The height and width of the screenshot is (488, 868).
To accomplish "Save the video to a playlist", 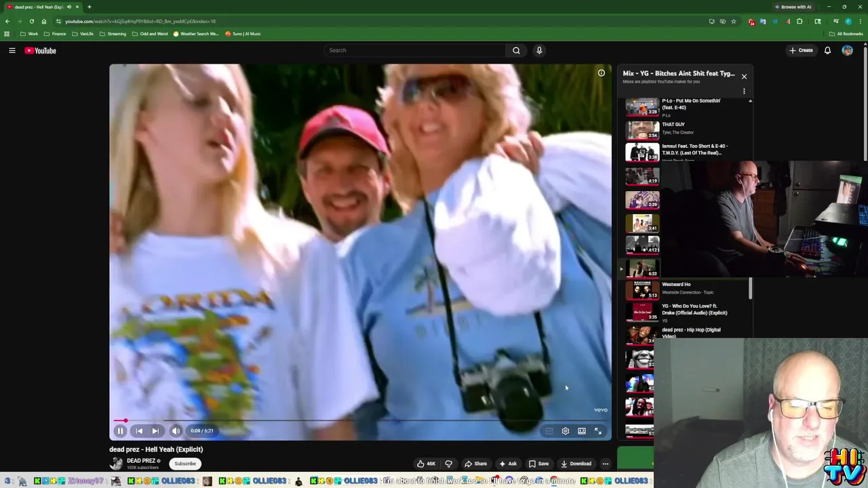I will click(x=538, y=464).
